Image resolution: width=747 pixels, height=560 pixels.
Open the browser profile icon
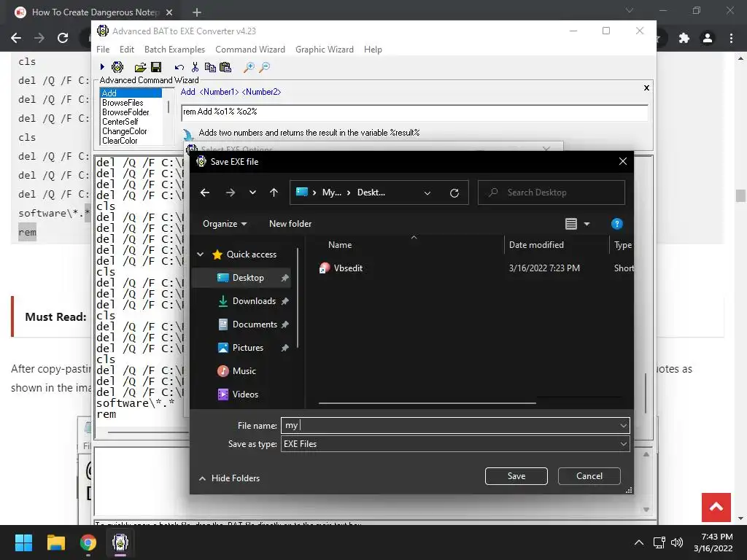click(708, 38)
